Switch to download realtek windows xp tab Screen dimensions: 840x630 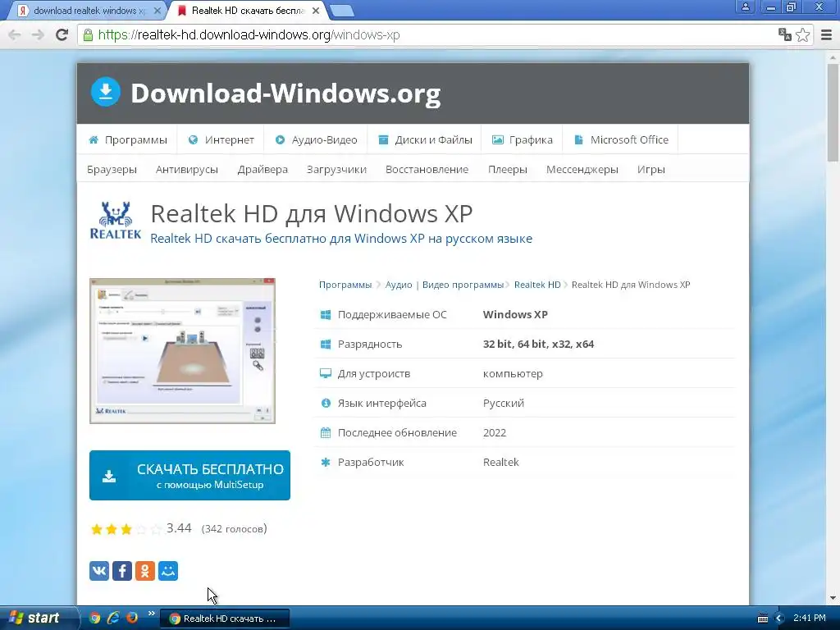point(84,11)
